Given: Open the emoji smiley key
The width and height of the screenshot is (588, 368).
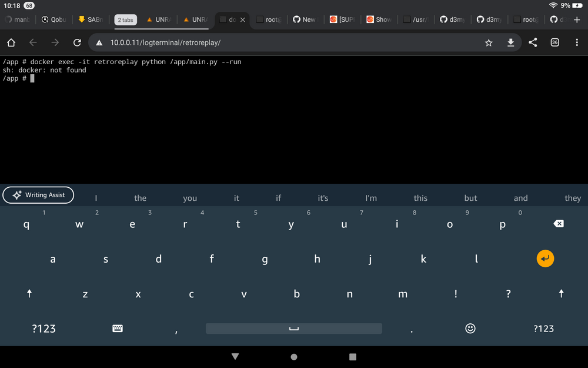Looking at the screenshot, I should pyautogui.click(x=470, y=329).
